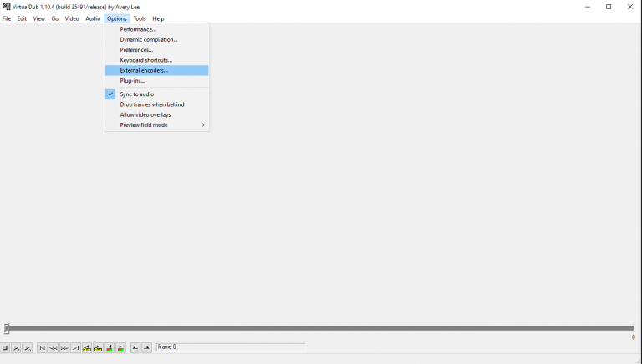642x364 pixels.
Task: Enable Allow video overlays
Action: pyautogui.click(x=145, y=114)
